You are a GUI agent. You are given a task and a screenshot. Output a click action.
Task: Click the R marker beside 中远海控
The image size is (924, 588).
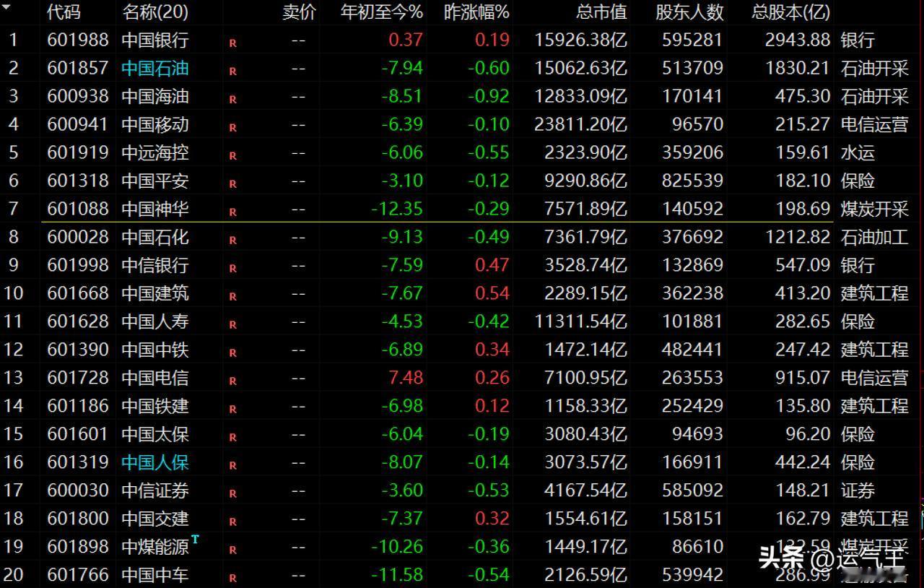[232, 156]
